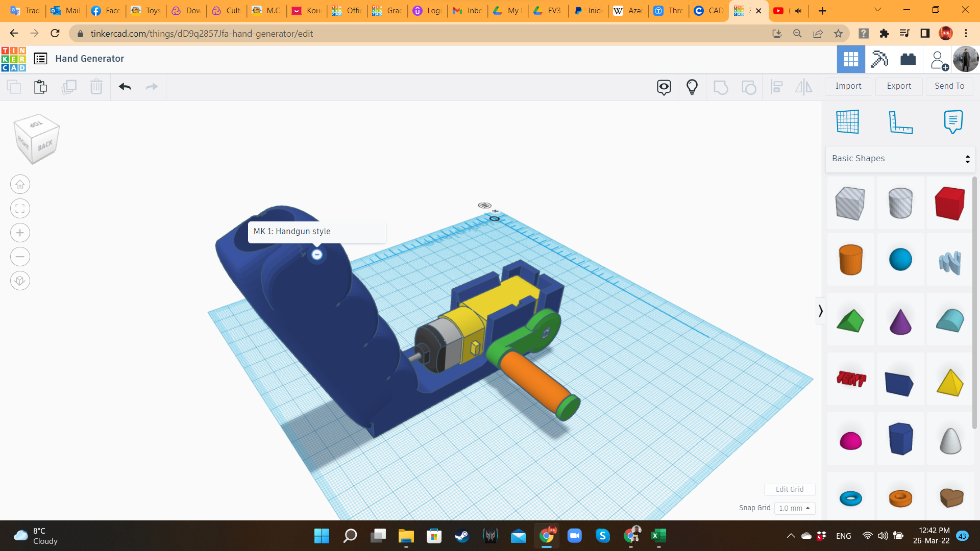
Task: Click the Export button
Action: (x=898, y=86)
